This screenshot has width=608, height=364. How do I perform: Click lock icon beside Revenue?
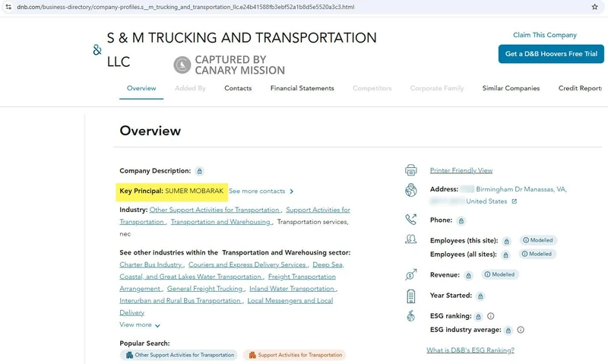click(x=468, y=276)
